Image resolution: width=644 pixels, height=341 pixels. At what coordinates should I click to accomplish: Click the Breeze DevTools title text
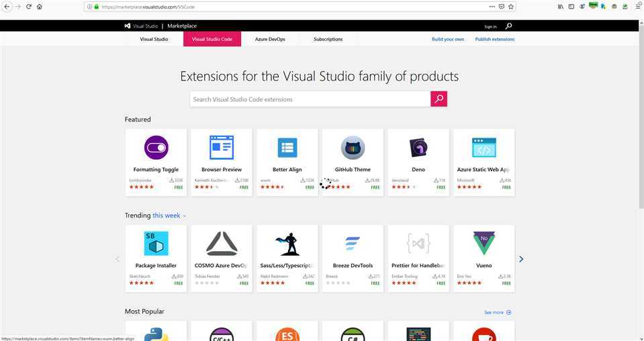point(353,266)
